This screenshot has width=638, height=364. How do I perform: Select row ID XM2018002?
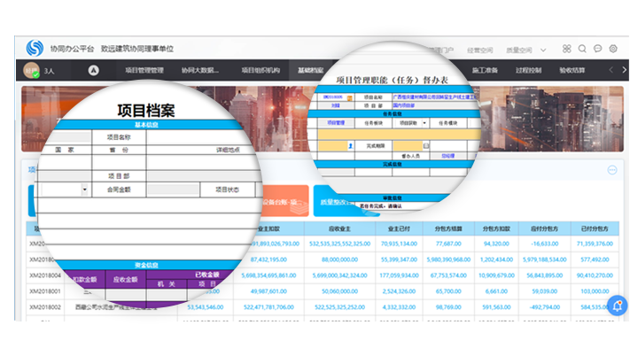(45, 307)
